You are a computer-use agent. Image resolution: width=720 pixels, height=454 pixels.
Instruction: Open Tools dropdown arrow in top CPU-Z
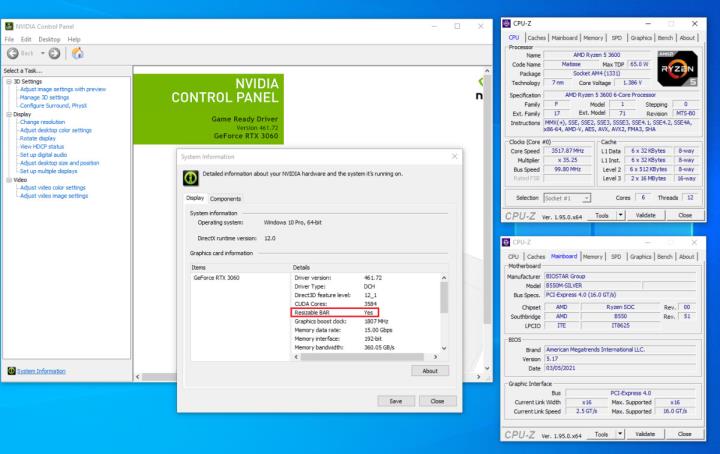point(620,215)
